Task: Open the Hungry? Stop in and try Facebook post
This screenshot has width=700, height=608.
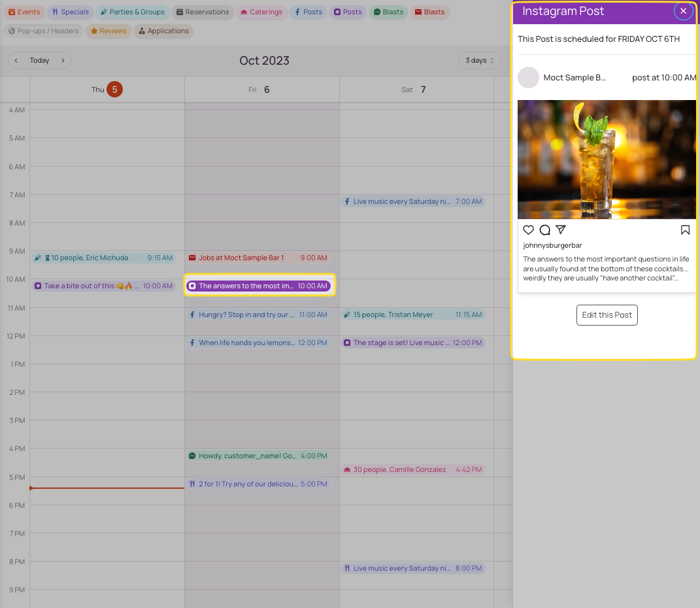Action: coord(258,314)
